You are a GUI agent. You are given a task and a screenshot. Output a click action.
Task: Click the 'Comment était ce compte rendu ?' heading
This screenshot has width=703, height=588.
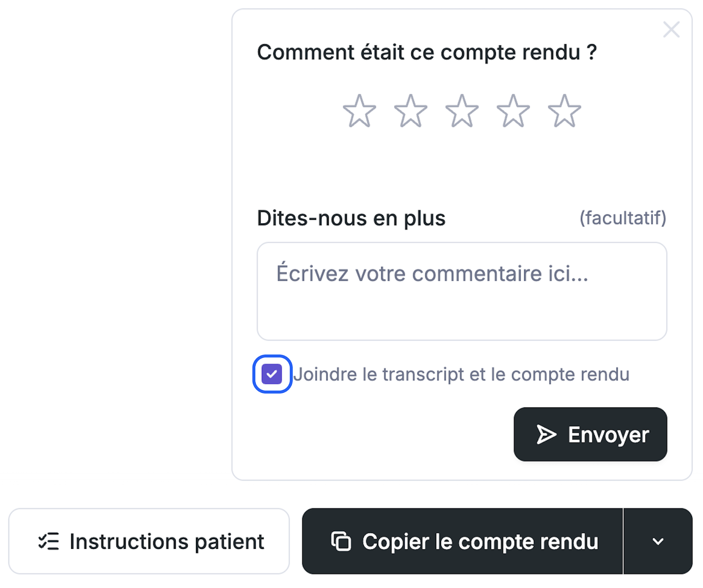tap(427, 52)
